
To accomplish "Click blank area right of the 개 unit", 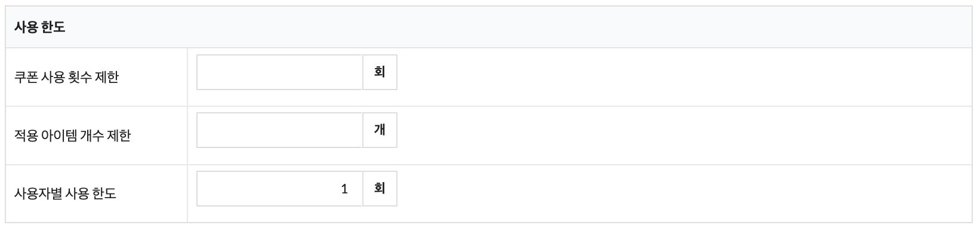I will click(x=686, y=135).
